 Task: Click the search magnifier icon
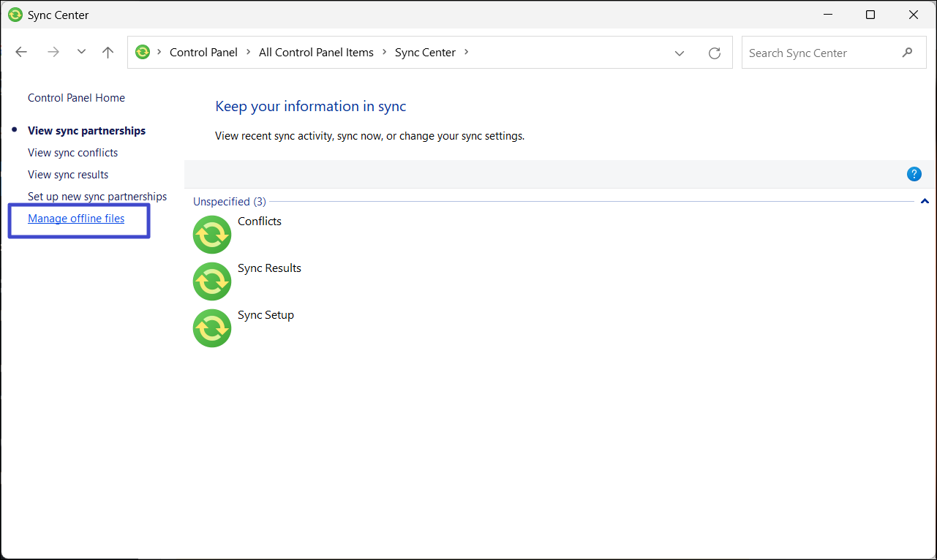click(908, 53)
